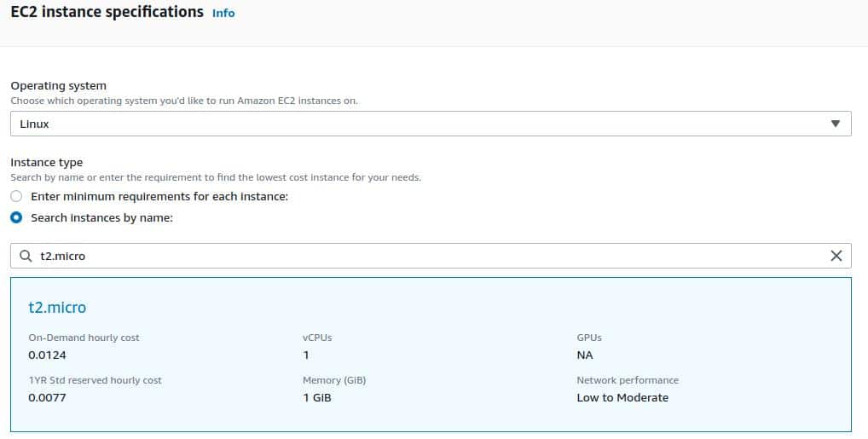Click the 'Memory (GiB)' label
Viewport: 868px width, 439px height.
tap(334, 380)
